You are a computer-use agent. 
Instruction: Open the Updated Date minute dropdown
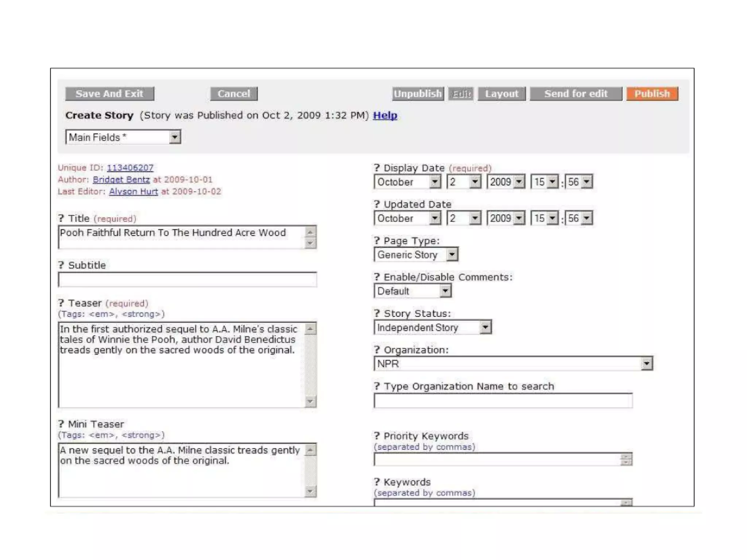(x=579, y=218)
